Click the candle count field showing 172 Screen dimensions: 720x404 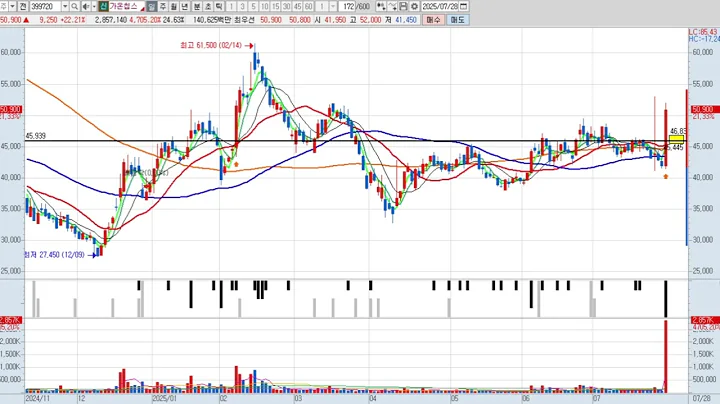pyautogui.click(x=347, y=6)
